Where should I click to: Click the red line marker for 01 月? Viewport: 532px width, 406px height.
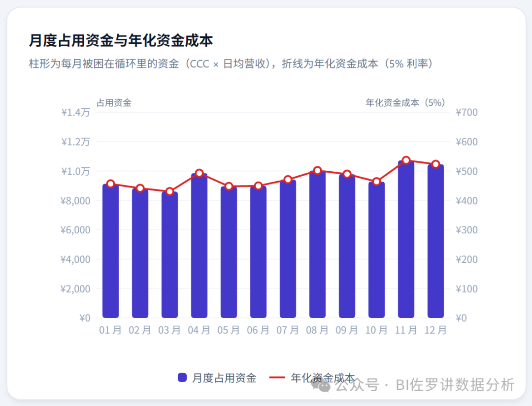point(111,184)
